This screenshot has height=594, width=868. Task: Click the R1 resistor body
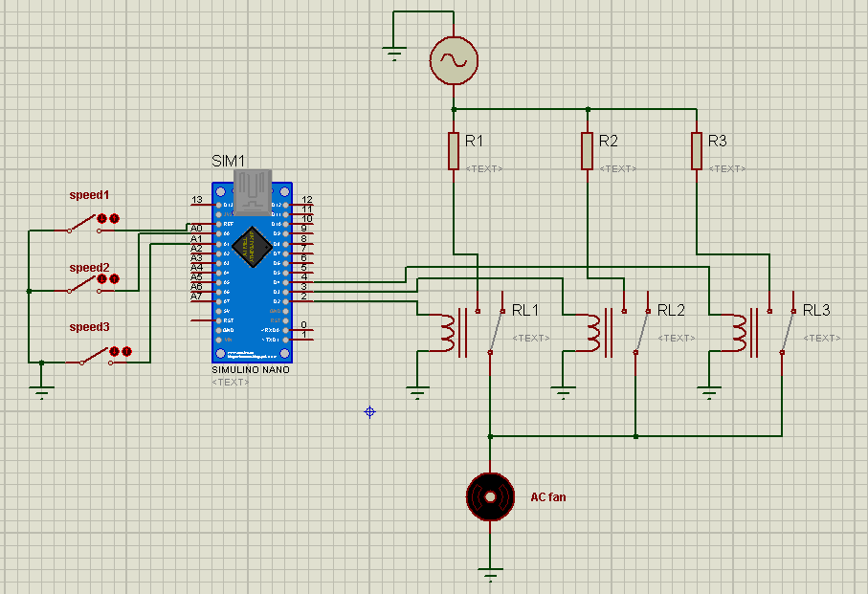tap(454, 151)
